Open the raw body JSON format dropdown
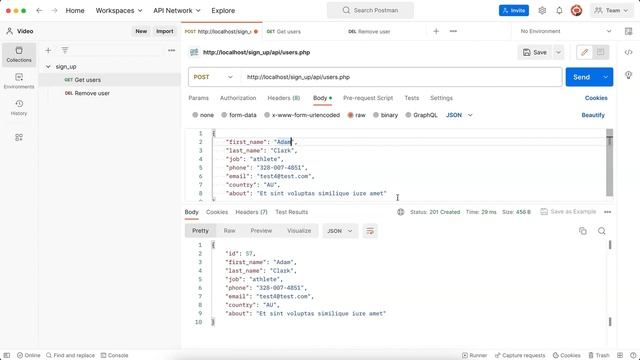 click(x=459, y=115)
